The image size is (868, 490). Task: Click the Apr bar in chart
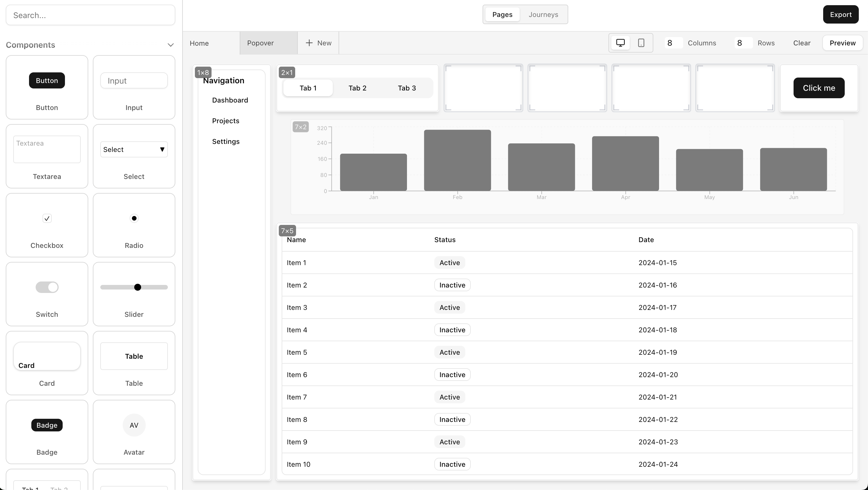(x=625, y=163)
